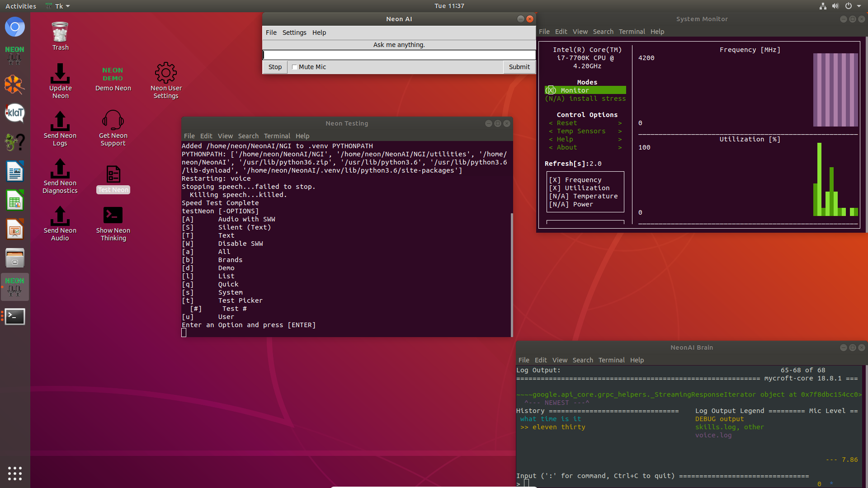Open Search menu in Neon Testing terminal
Viewport: 868px width, 488px height.
point(248,136)
